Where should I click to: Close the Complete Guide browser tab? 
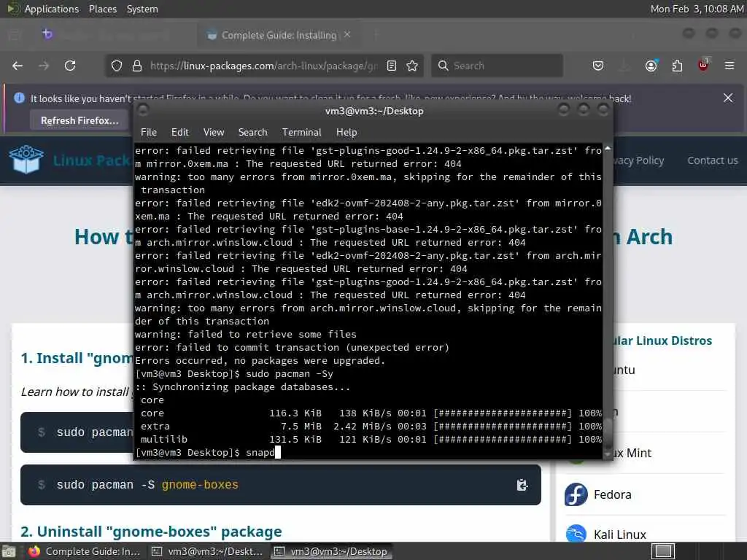point(347,34)
